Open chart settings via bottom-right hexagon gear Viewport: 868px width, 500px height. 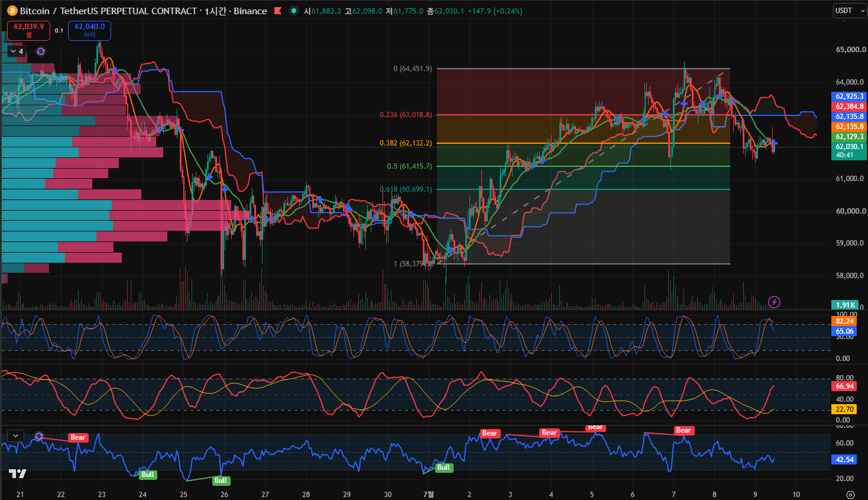[850, 494]
